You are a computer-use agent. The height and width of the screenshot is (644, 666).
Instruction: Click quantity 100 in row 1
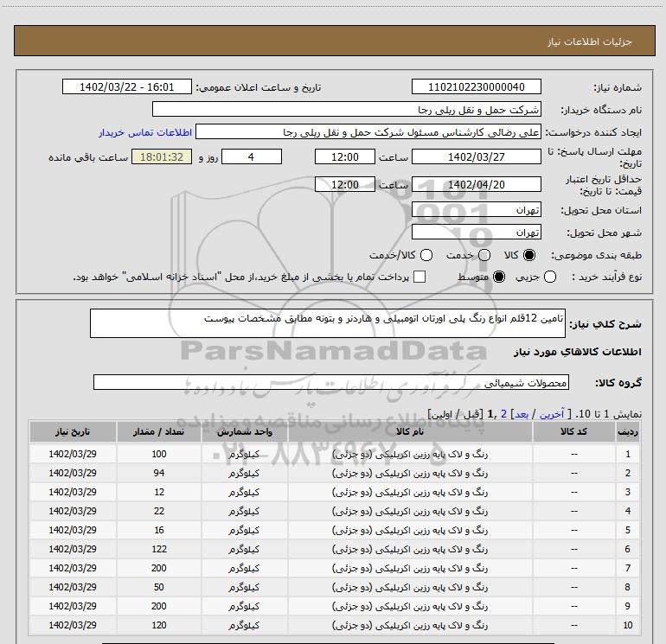pyautogui.click(x=159, y=454)
